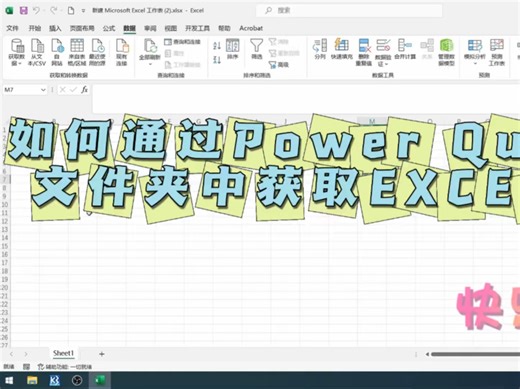Select row 20 header
520x389 pixels.
coord(5,288)
